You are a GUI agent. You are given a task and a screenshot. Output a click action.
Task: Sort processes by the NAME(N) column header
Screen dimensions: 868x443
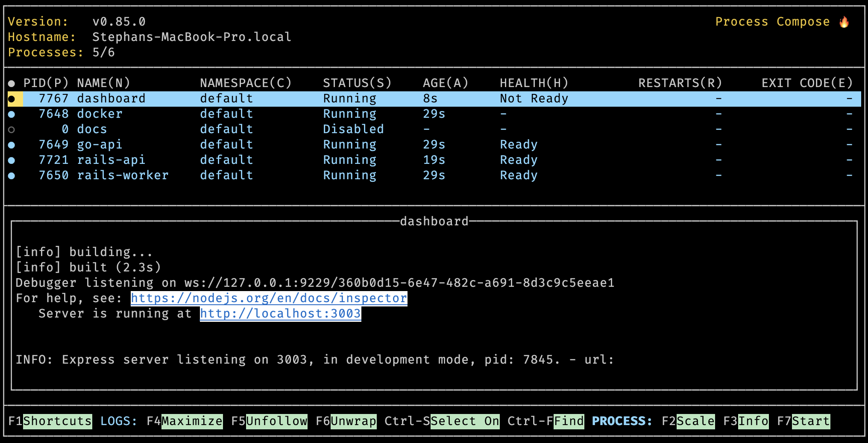[103, 83]
